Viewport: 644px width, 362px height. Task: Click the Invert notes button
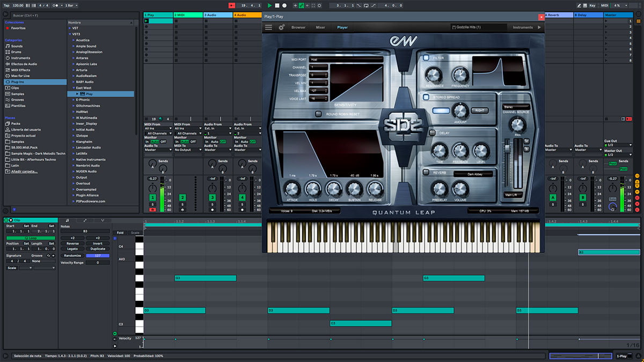(x=98, y=243)
